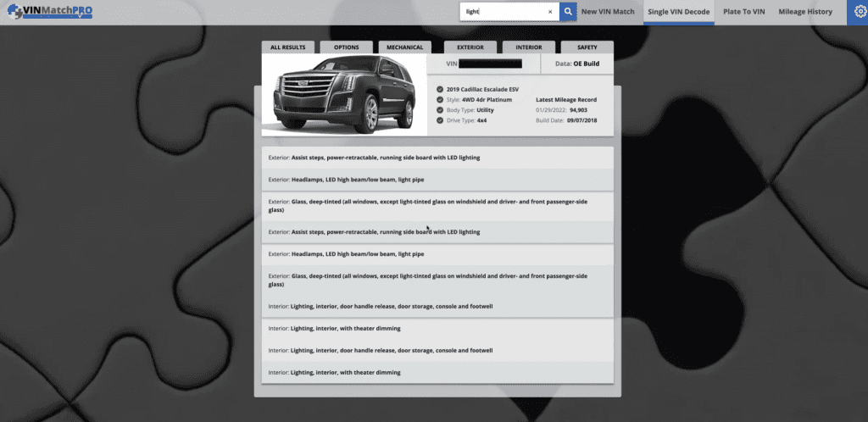Select first 'Glass, deep-tinted' result row
The image size is (868, 422).
pos(437,206)
